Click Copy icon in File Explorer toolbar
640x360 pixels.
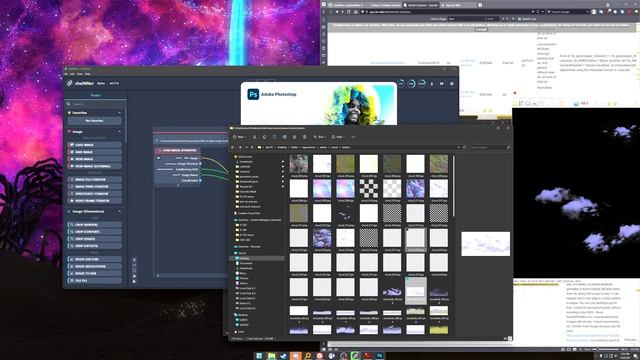pyautogui.click(x=264, y=137)
